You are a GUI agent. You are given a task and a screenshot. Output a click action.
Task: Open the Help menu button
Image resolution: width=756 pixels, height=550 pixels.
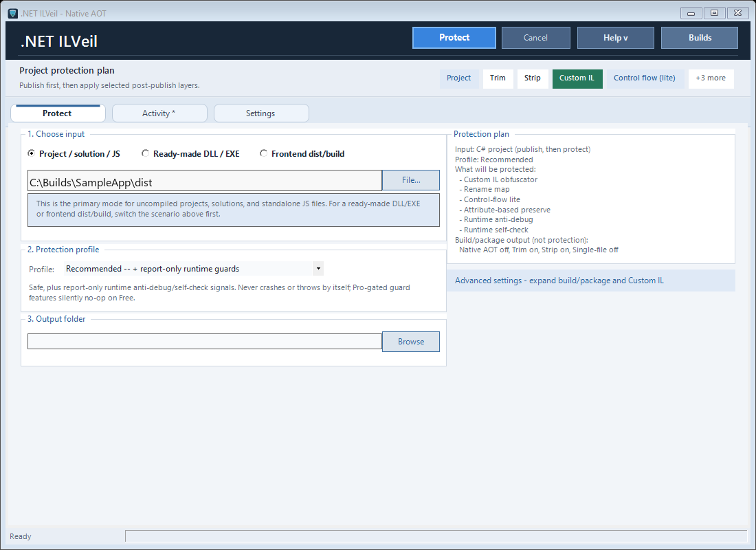pyautogui.click(x=615, y=38)
